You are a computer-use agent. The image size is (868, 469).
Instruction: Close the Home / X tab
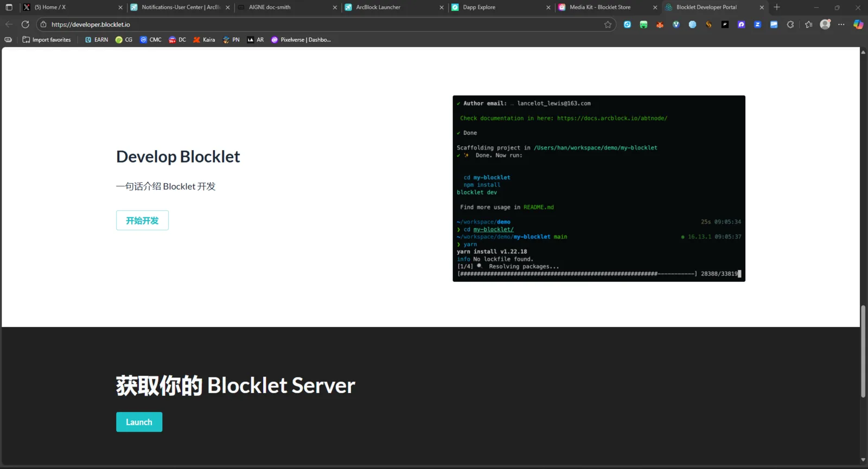pyautogui.click(x=120, y=8)
